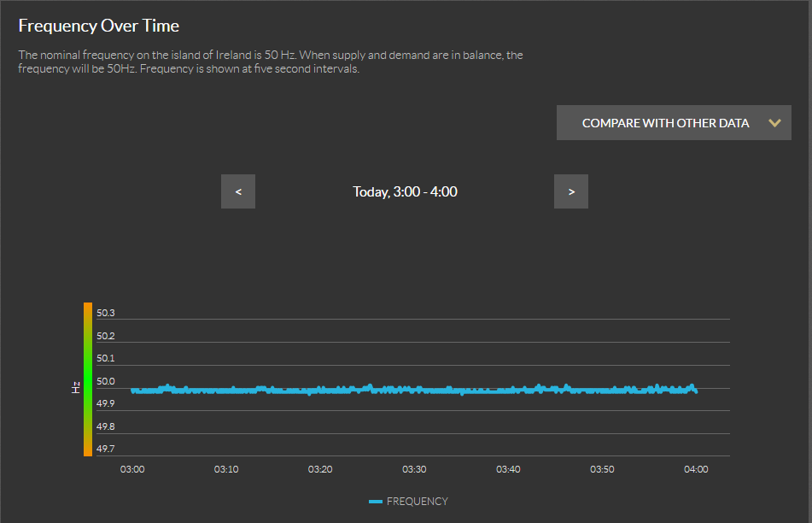Open the Compare With Other Data dropdown
This screenshot has width=812, height=523.
pyautogui.click(x=674, y=123)
